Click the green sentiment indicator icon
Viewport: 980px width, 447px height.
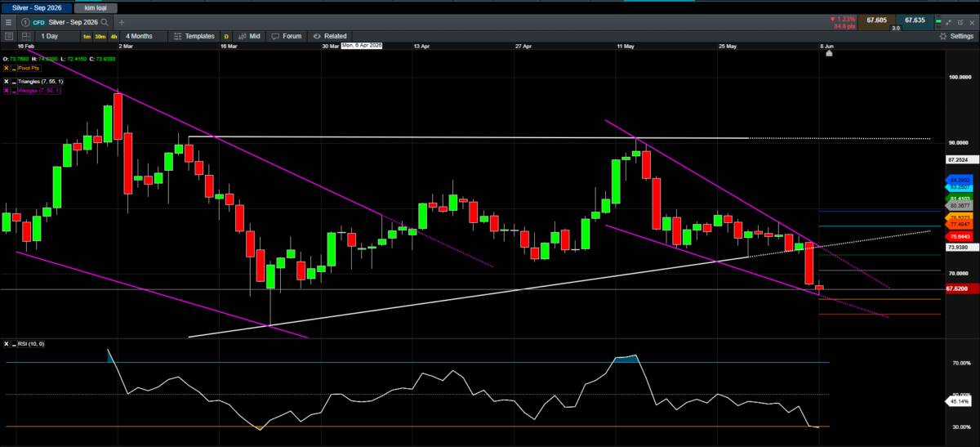coord(938,21)
